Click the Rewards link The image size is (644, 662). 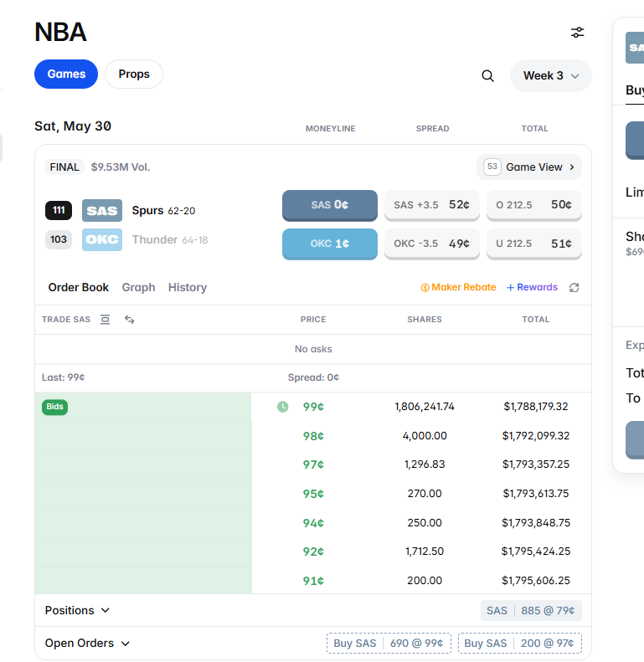coord(532,288)
